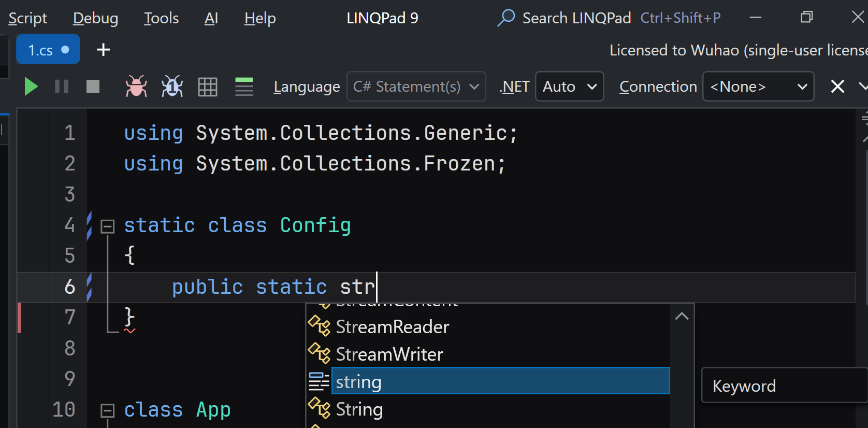Collapse the App class code block
Image resolution: width=868 pixels, height=428 pixels.
click(x=107, y=410)
